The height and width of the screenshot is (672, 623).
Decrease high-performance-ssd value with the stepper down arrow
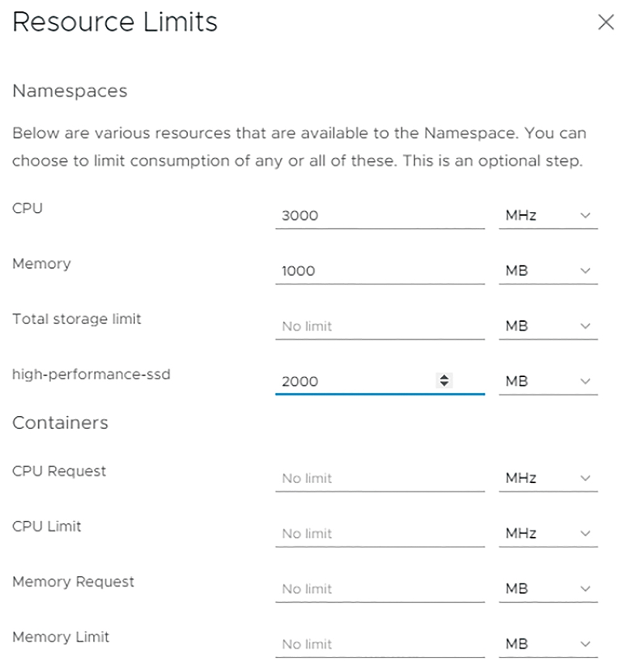[444, 384]
